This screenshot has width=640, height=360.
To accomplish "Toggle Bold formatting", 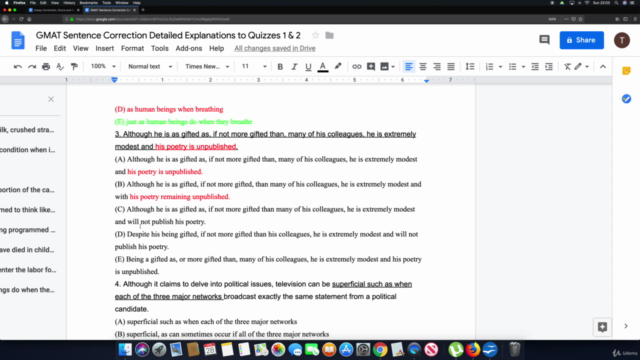I will point(280,67).
